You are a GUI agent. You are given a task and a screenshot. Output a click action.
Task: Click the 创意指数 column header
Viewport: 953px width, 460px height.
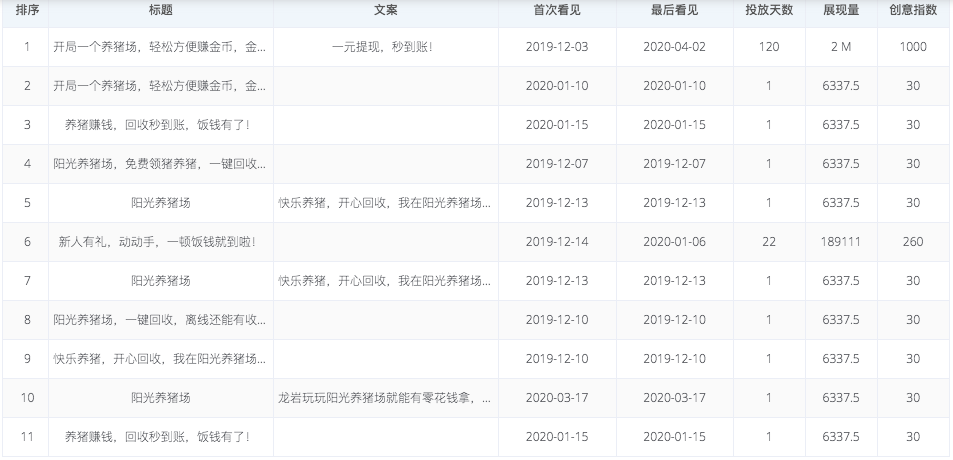[x=913, y=10]
